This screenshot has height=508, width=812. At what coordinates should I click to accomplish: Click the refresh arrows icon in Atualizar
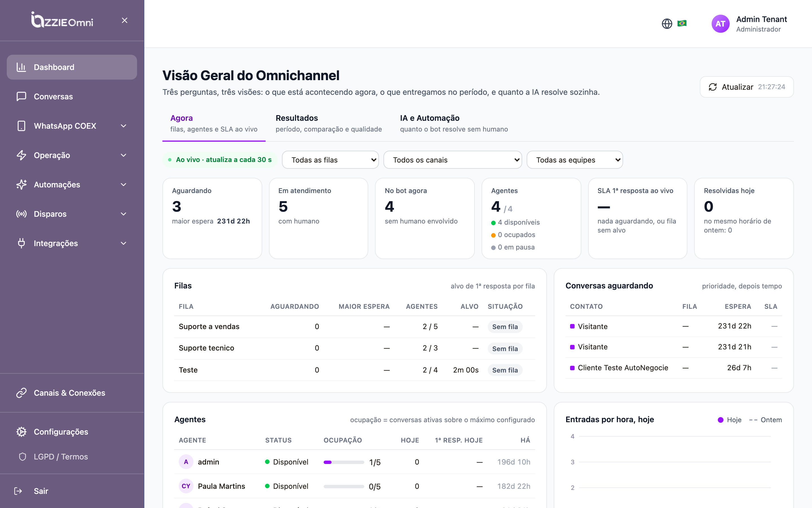coord(713,87)
